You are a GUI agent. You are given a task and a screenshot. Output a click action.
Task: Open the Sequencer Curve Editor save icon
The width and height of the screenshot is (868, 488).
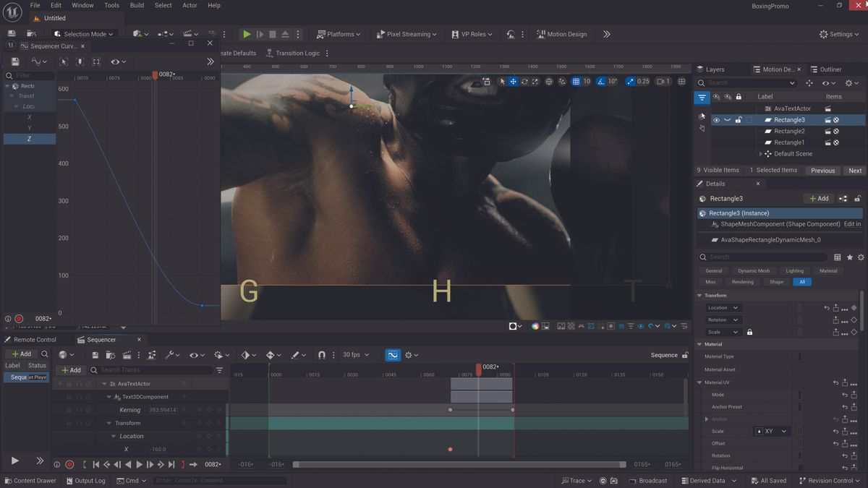tap(14, 61)
